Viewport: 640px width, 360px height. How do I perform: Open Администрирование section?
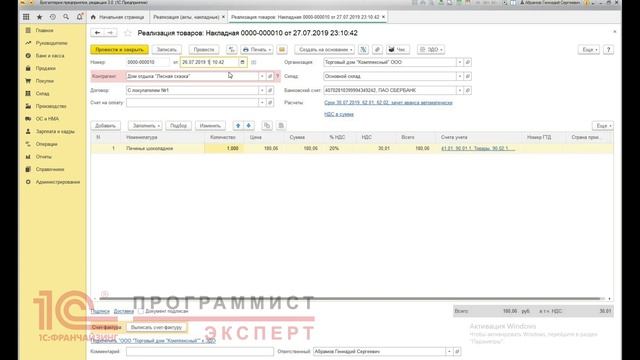58,182
